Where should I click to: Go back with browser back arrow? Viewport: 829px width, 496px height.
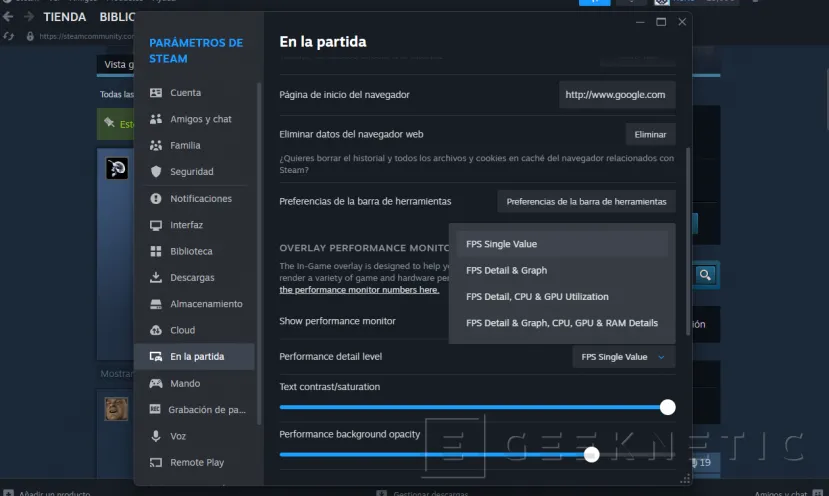pyautogui.click(x=8, y=16)
